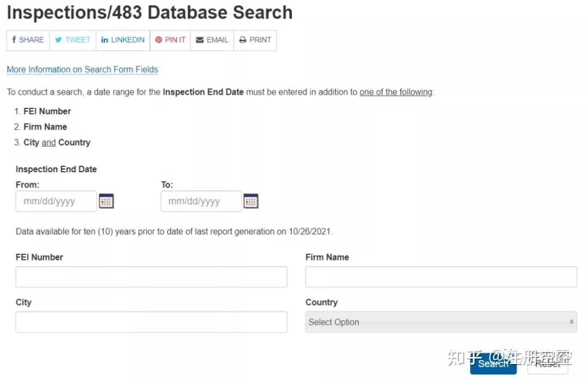
Task: Click into the Firm Name text field
Action: 440,277
